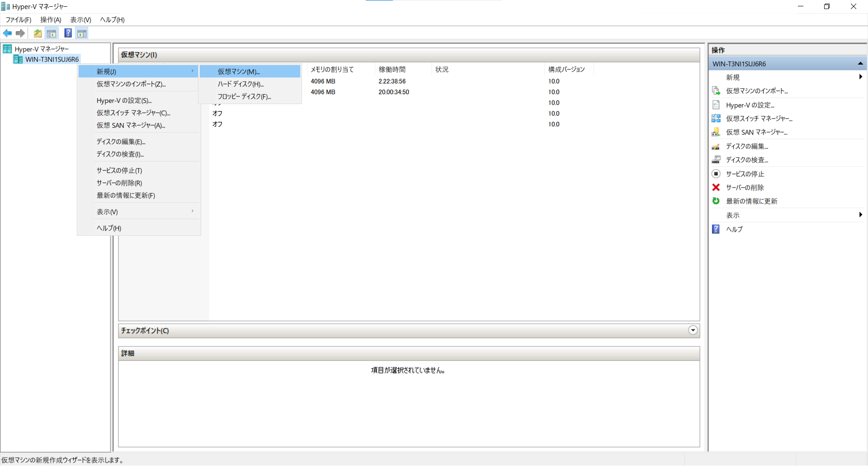Choose ディスクの編集(E)... in context menu
868x466 pixels.
(x=139, y=142)
